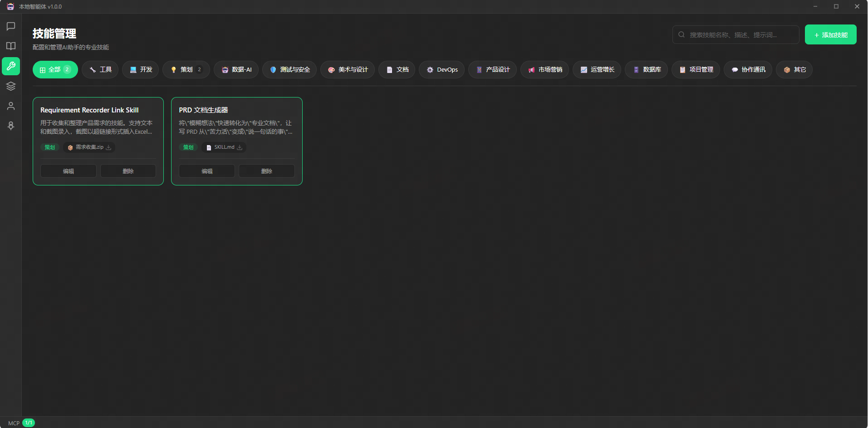Click the wrench skills icon in sidebar
868x428 pixels.
coord(11,66)
